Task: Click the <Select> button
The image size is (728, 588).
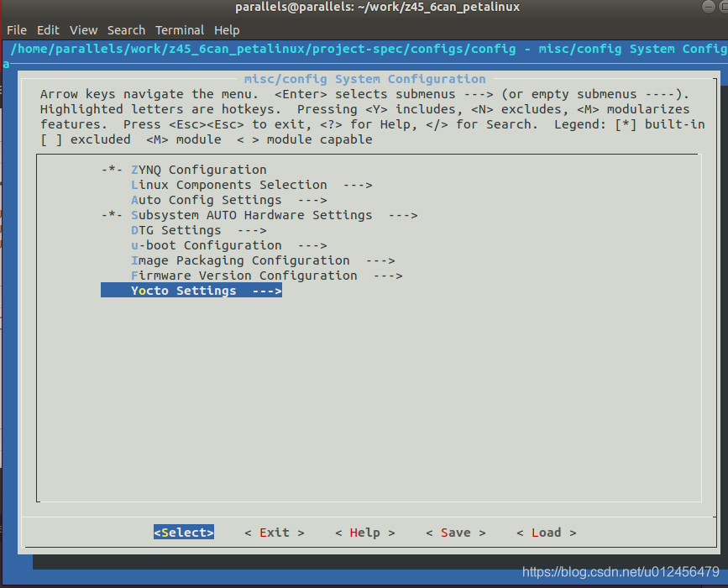Action: pos(184,533)
